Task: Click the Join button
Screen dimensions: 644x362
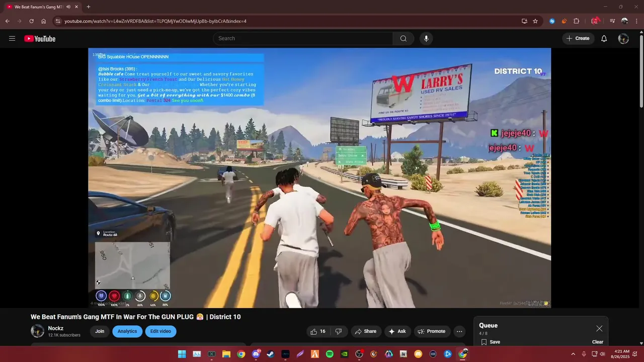Action: point(100,331)
